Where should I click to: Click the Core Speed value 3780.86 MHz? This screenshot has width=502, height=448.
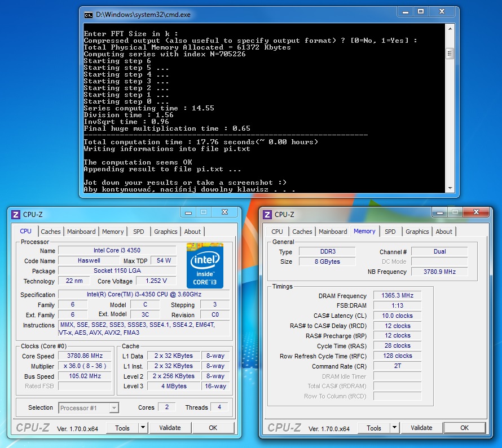click(85, 356)
